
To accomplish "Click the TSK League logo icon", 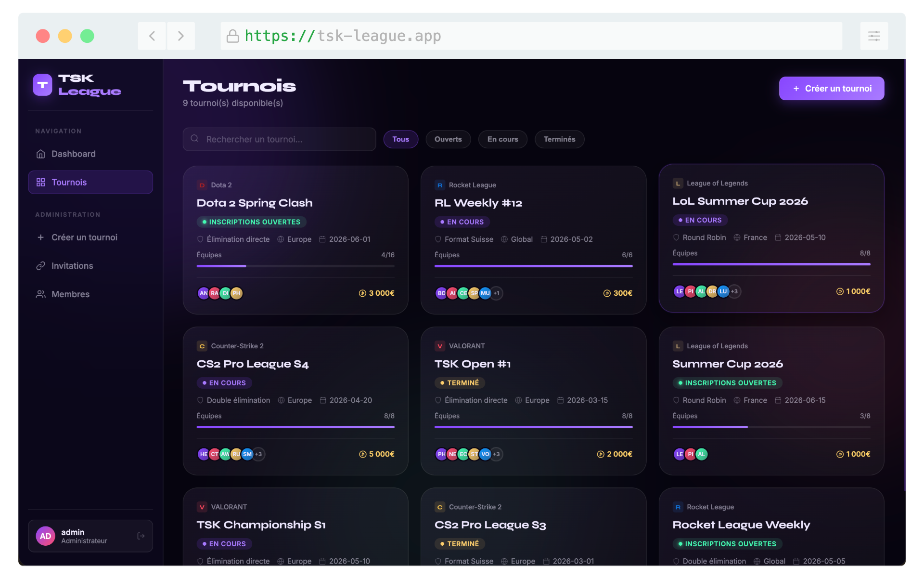I will [x=42, y=85].
